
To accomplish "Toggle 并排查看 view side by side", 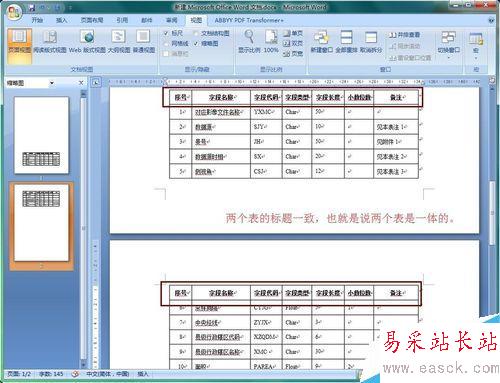I will pos(405,35).
